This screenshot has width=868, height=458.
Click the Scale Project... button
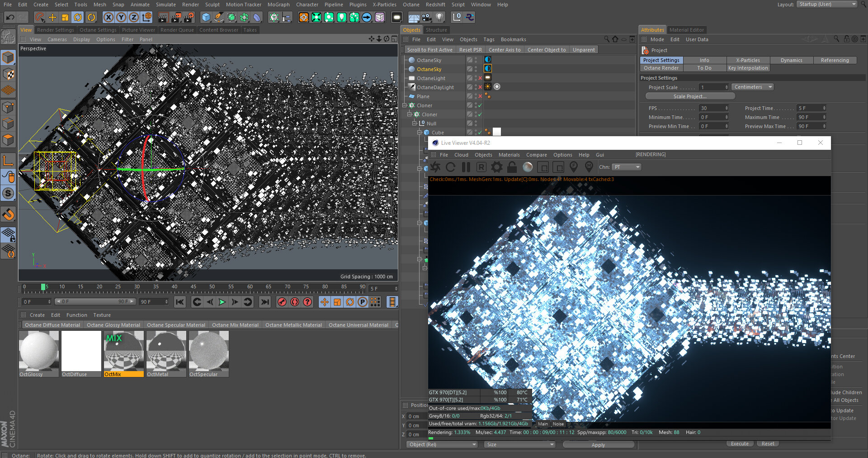coord(689,96)
